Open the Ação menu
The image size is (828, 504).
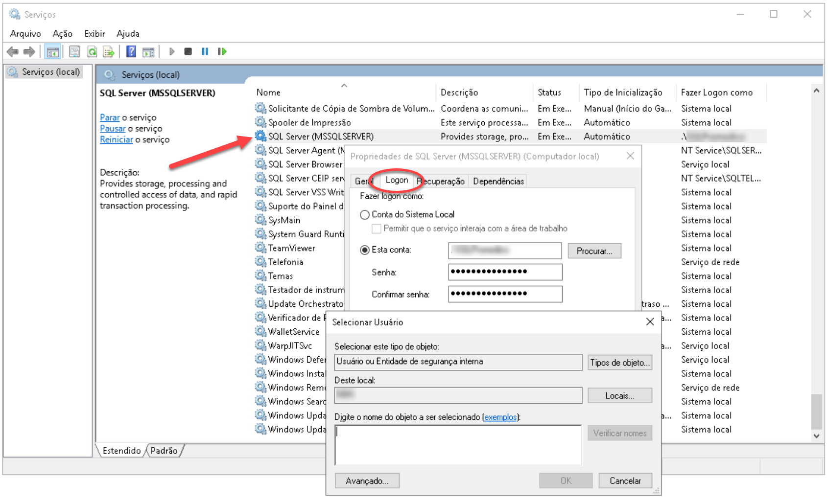[62, 34]
